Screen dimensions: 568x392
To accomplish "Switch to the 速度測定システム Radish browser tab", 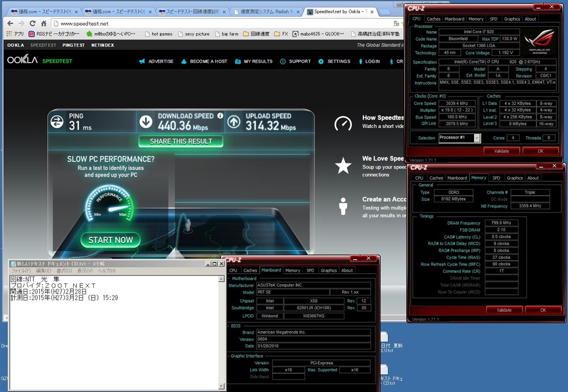I will click(267, 12).
